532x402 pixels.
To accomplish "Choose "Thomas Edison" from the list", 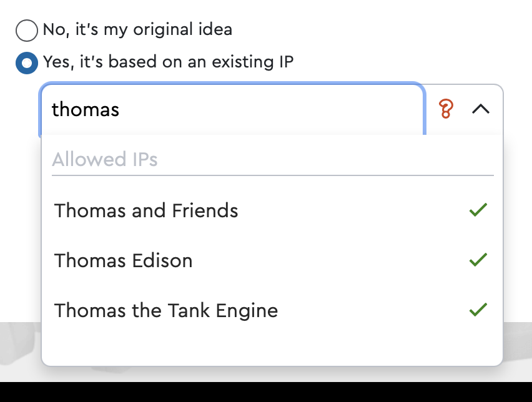I will coord(123,260).
